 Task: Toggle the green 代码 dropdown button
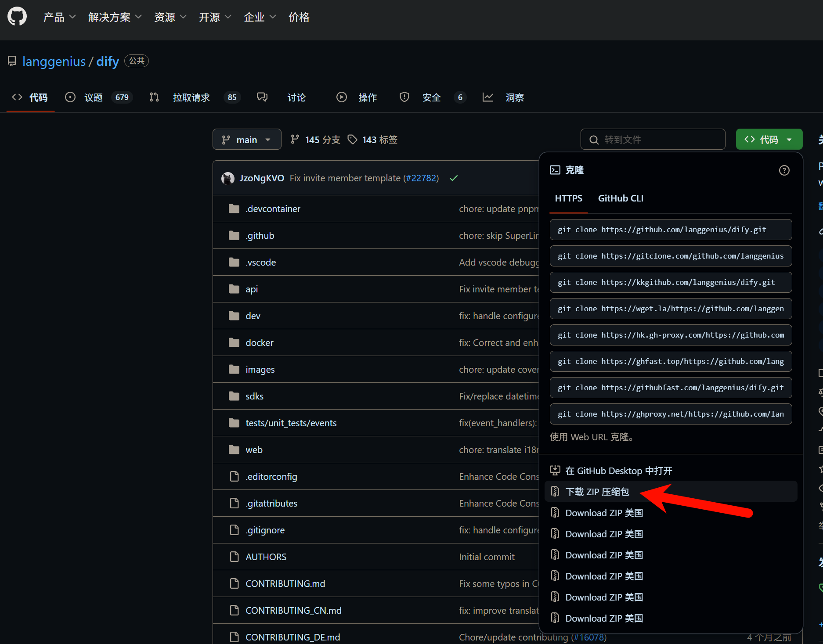pos(769,139)
